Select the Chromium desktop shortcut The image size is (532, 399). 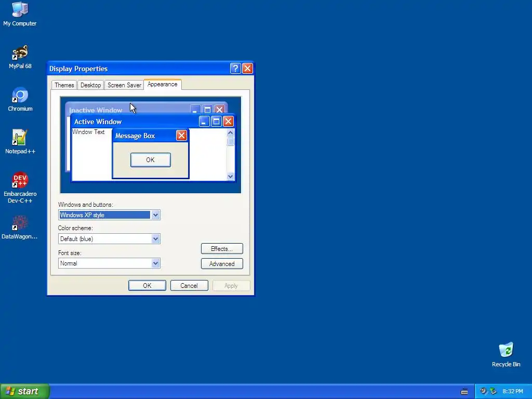click(x=20, y=99)
